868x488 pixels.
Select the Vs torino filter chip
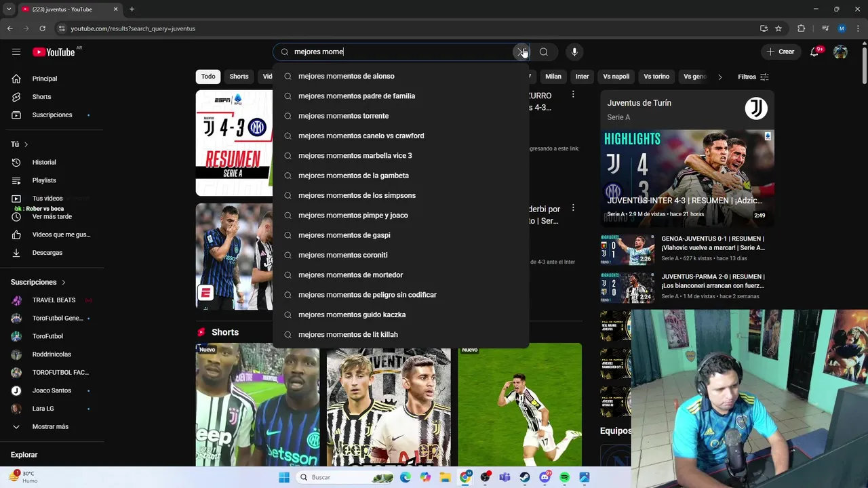point(656,77)
